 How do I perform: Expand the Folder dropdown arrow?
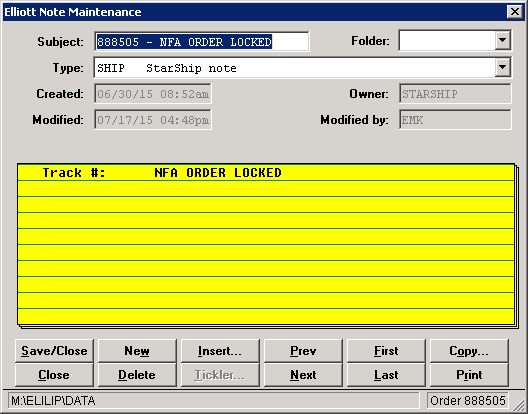pyautogui.click(x=502, y=40)
